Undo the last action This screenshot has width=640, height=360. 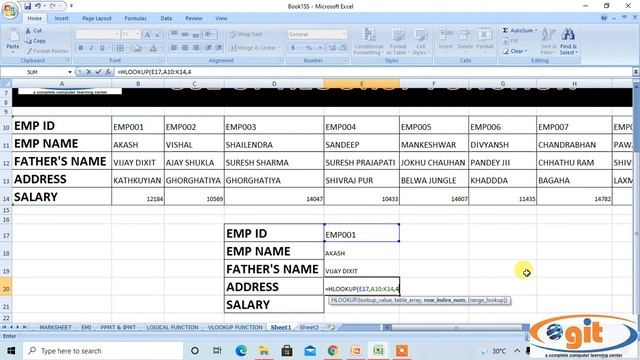pyautogui.click(x=38, y=6)
